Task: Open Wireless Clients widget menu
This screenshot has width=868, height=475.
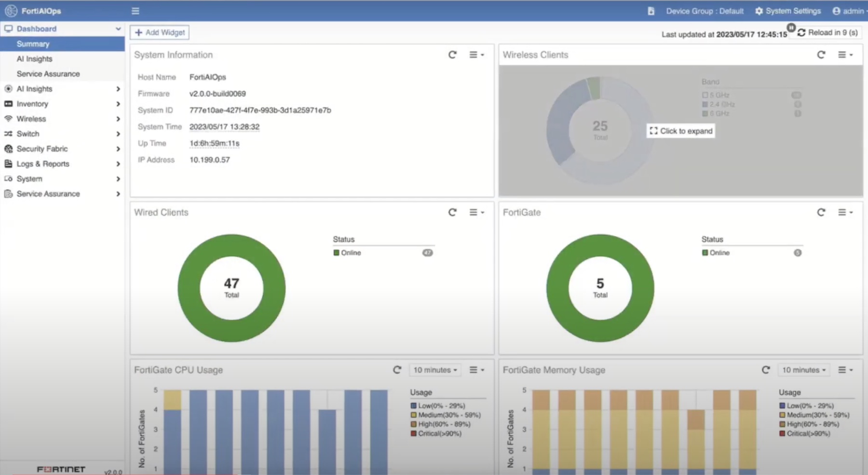Action: pyautogui.click(x=845, y=55)
